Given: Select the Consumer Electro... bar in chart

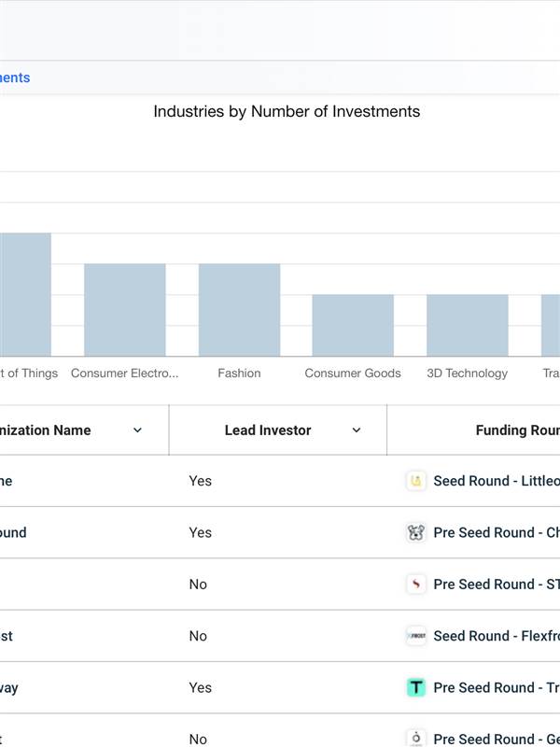Looking at the screenshot, I should (x=125, y=310).
